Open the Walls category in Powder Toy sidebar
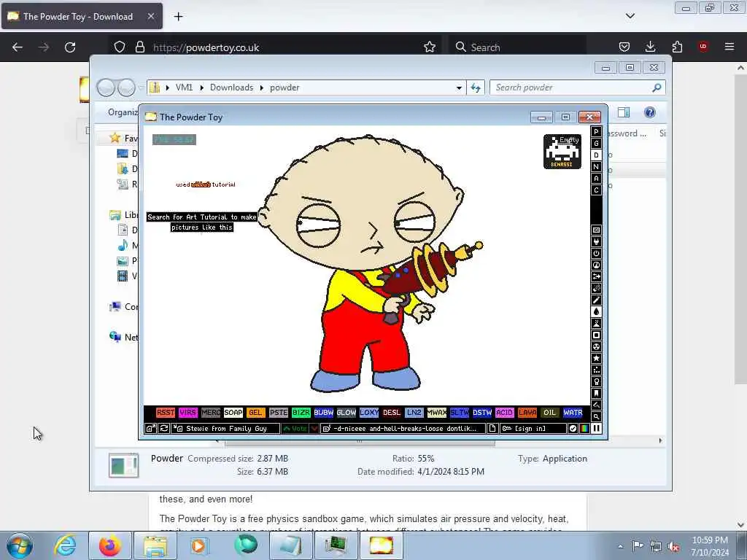Screen dimensions: 747x560 pyautogui.click(x=596, y=230)
